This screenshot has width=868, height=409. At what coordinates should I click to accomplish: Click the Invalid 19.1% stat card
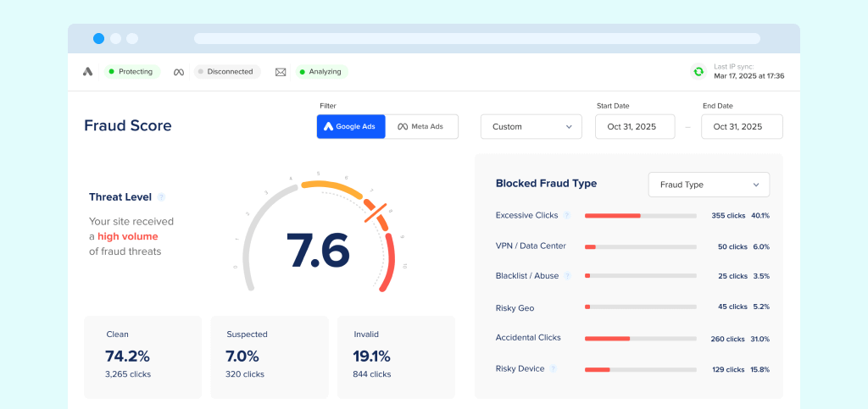click(x=396, y=356)
